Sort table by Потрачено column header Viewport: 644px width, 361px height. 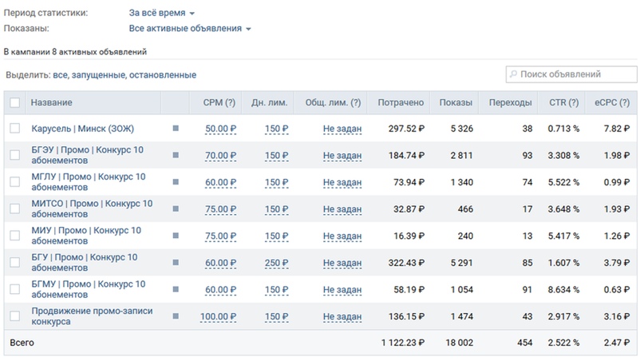point(401,102)
